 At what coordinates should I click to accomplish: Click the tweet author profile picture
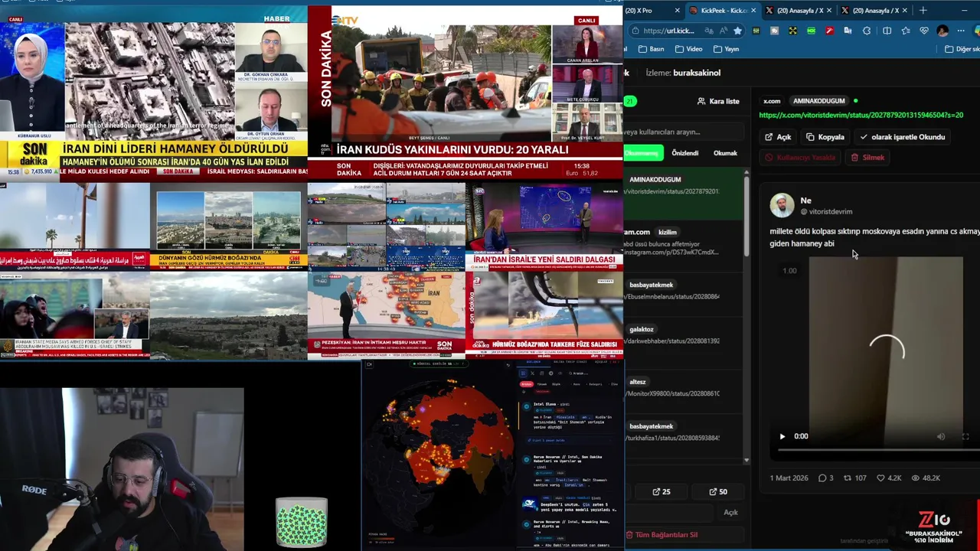782,206
